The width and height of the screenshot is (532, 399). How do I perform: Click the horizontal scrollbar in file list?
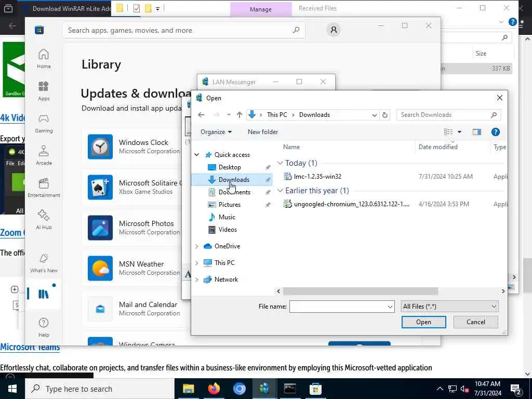click(x=361, y=291)
